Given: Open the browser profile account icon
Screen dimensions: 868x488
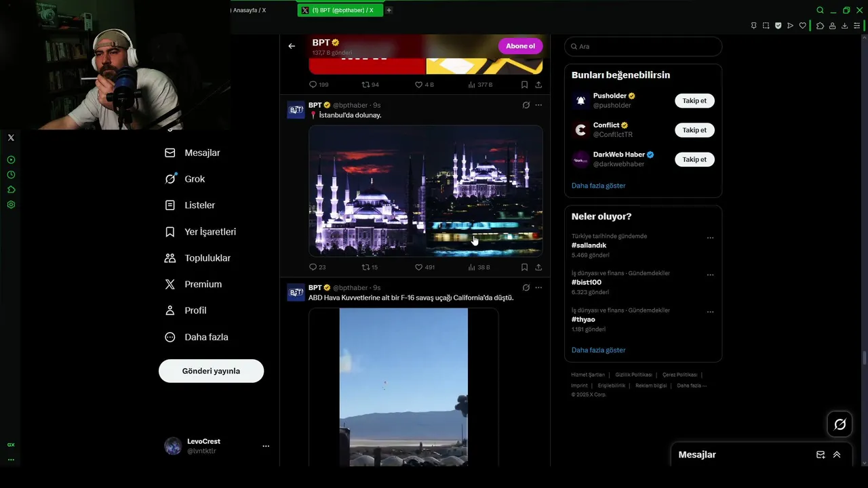Looking at the screenshot, I should (x=832, y=26).
